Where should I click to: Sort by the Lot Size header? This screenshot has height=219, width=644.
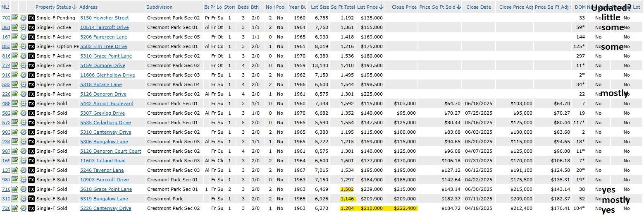click(320, 7)
